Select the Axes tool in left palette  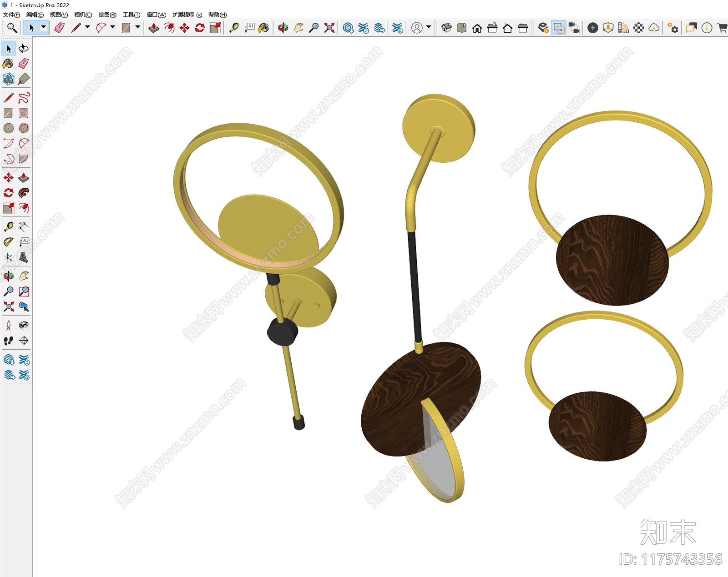click(9, 257)
